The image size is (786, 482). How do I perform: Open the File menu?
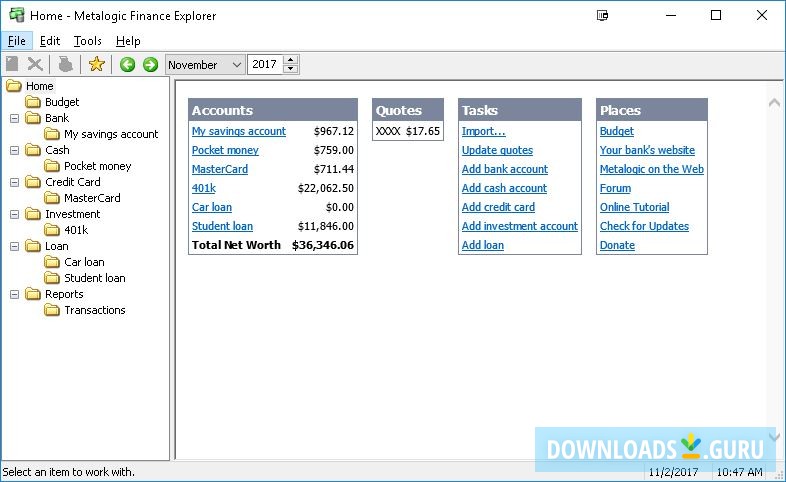16,41
